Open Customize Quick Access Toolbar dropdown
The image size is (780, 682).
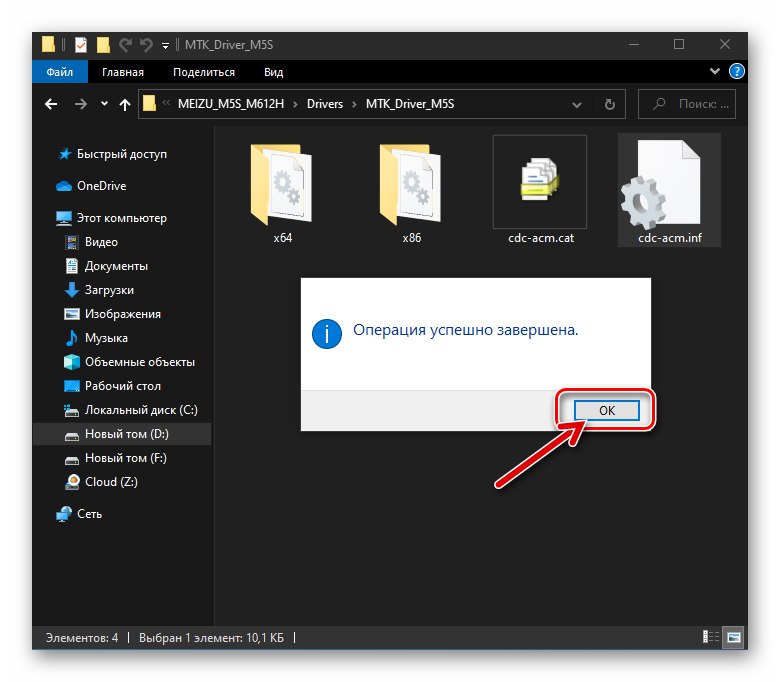click(165, 46)
